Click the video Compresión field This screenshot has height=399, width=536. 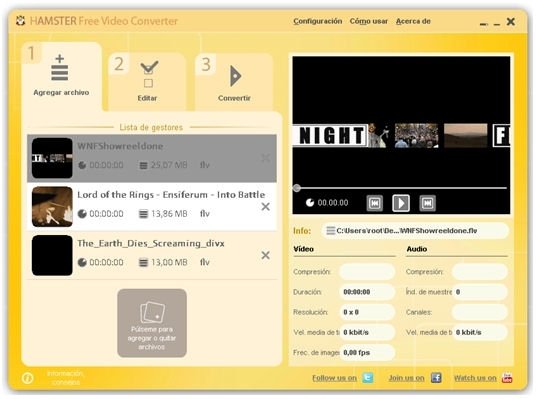pyautogui.click(x=367, y=272)
